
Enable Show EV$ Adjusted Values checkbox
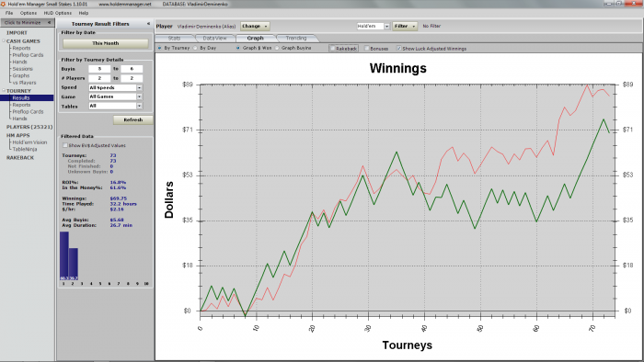point(65,145)
